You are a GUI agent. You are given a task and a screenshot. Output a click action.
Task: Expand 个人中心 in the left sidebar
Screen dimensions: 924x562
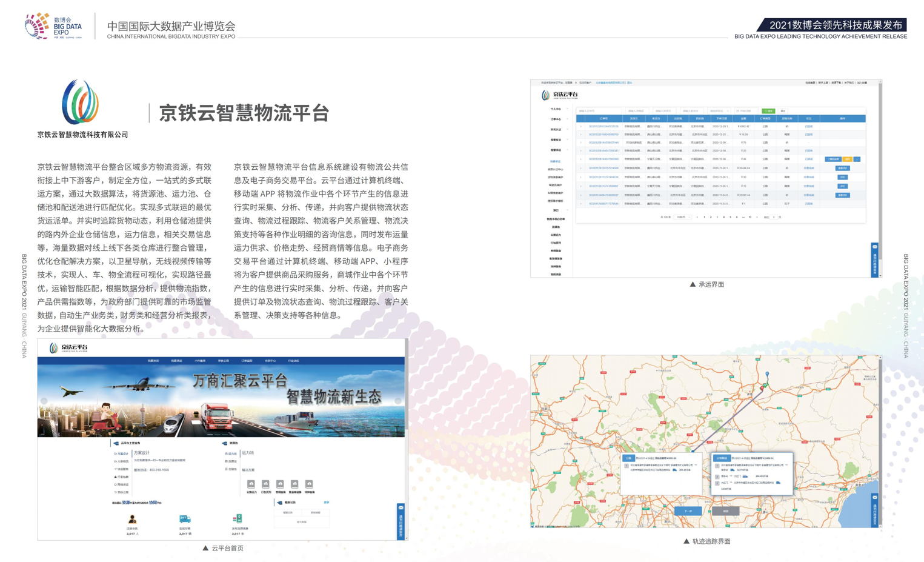click(x=556, y=109)
